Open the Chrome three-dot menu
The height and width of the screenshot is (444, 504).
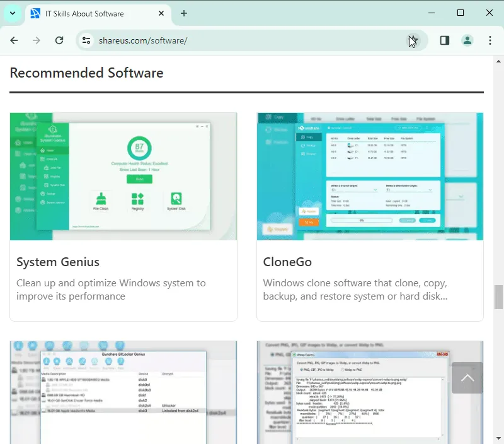(x=490, y=40)
